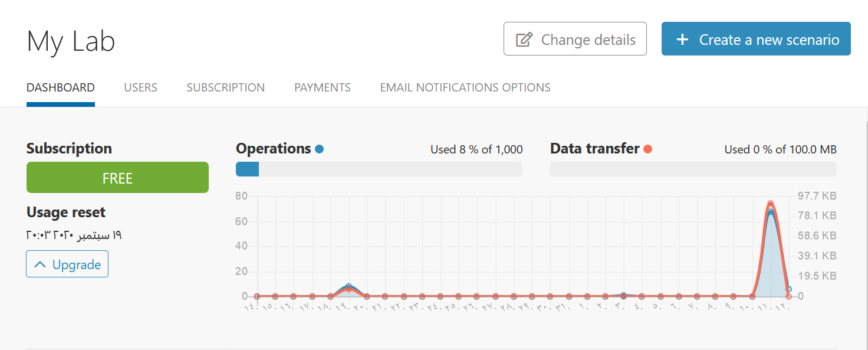Toggle the blue Operations legend dot
Screen dimensions: 868x350
point(319,149)
